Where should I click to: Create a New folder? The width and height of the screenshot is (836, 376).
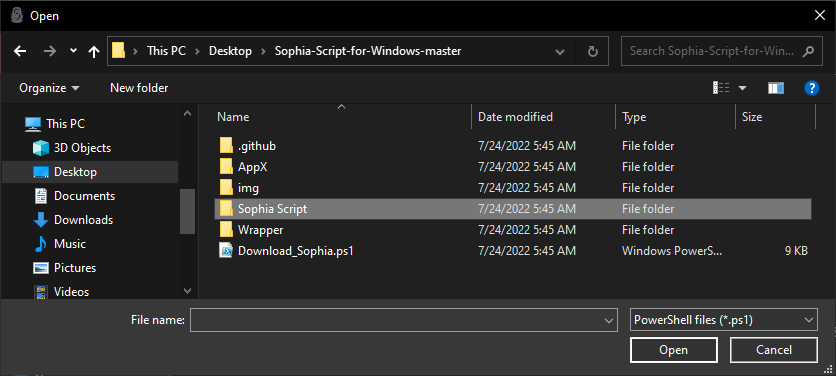[x=139, y=88]
